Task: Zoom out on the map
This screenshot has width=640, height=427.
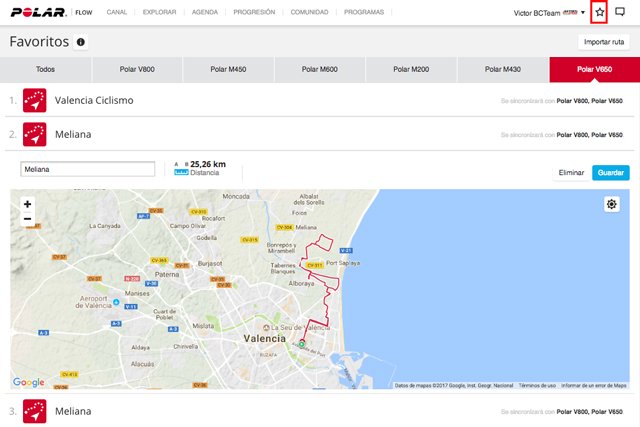Action: point(27,219)
